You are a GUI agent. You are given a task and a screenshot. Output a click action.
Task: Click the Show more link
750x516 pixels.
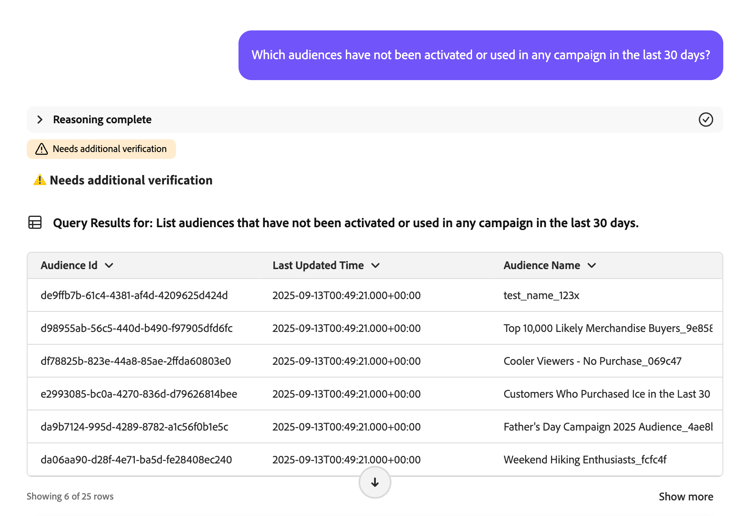685,497
